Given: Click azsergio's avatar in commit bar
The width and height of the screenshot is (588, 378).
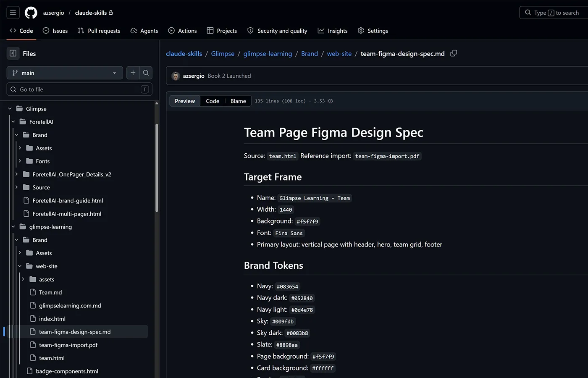Looking at the screenshot, I should [176, 76].
